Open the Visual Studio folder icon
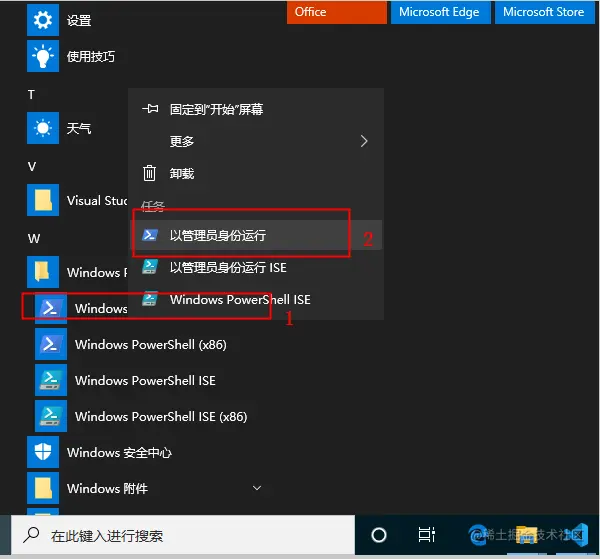This screenshot has height=559, width=600. (x=43, y=200)
